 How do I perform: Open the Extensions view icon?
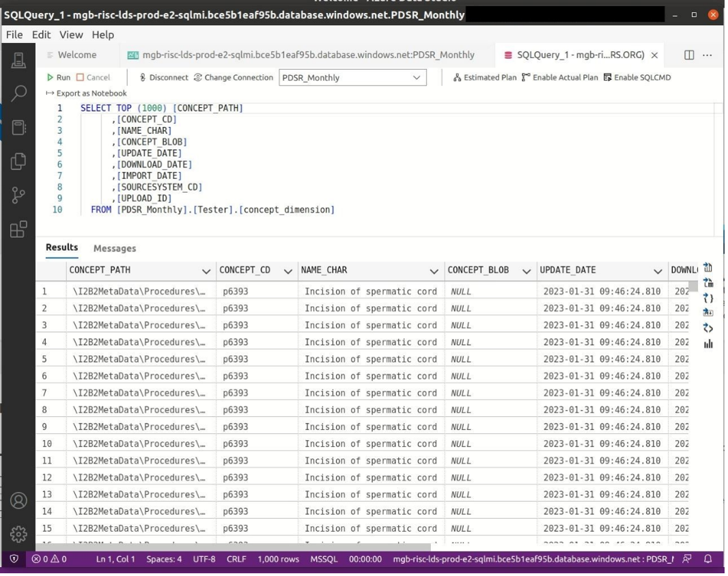(x=18, y=229)
